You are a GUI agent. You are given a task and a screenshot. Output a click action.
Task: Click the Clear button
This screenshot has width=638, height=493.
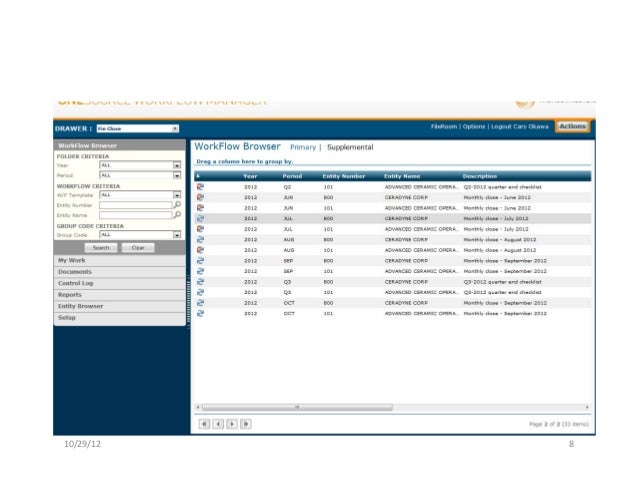click(138, 248)
